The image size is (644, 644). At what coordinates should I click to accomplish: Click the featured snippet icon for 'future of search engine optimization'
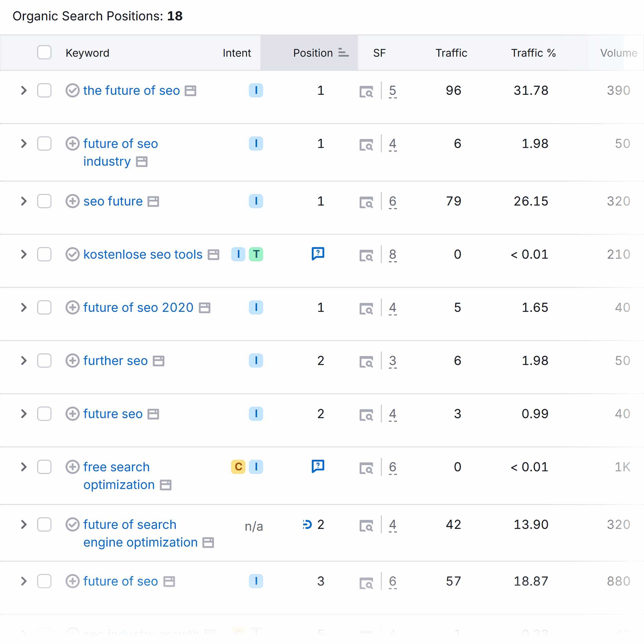point(307,525)
